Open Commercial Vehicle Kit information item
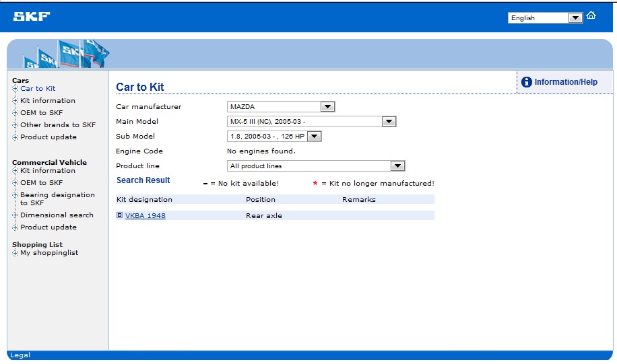This screenshot has width=617, height=364. (48, 171)
